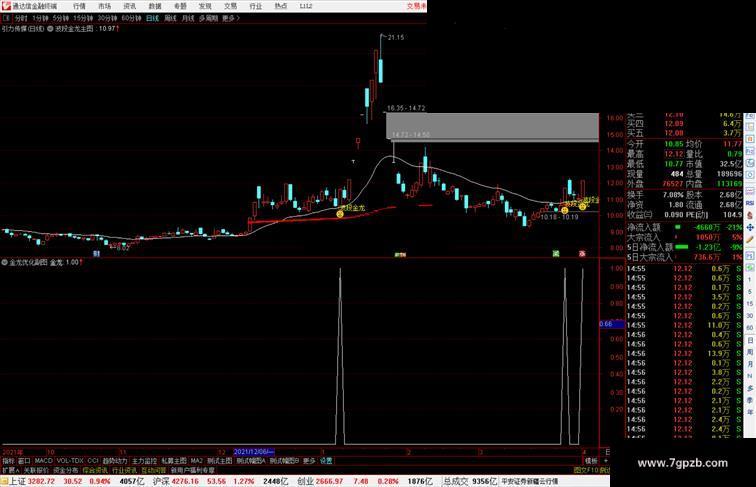This screenshot has height=487, width=756.
Task: Click the 2021/12/06 date marker on time axis
Action: click(254, 452)
